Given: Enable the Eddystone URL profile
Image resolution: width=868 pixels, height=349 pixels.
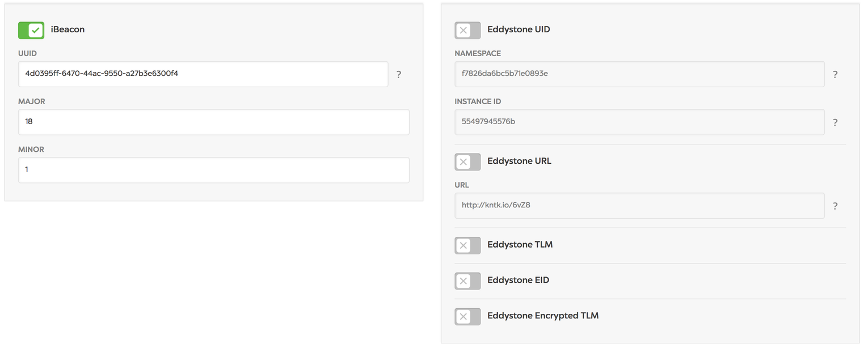Looking at the screenshot, I should click(x=467, y=162).
